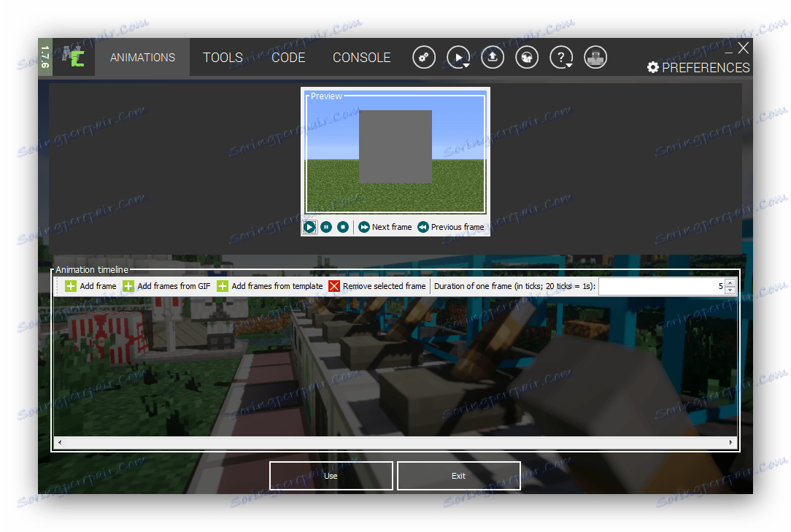The width and height of the screenshot is (791, 532).
Task: Click timeline scrollbar right arrow
Action: (x=731, y=443)
